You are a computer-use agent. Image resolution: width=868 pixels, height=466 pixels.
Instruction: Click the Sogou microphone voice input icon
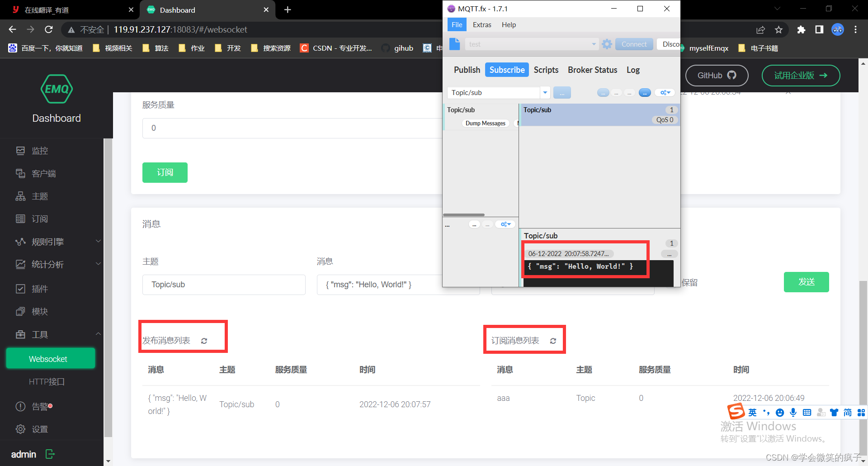(793, 412)
